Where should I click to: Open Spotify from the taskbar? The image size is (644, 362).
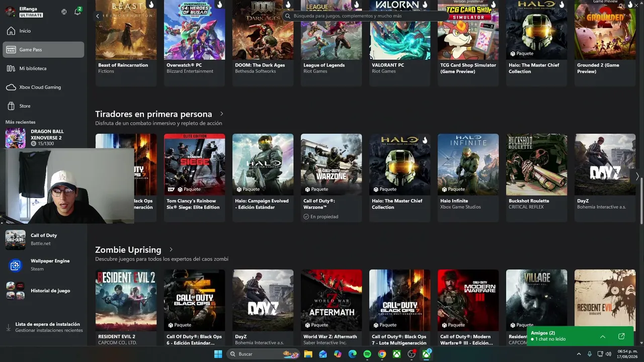(367, 354)
